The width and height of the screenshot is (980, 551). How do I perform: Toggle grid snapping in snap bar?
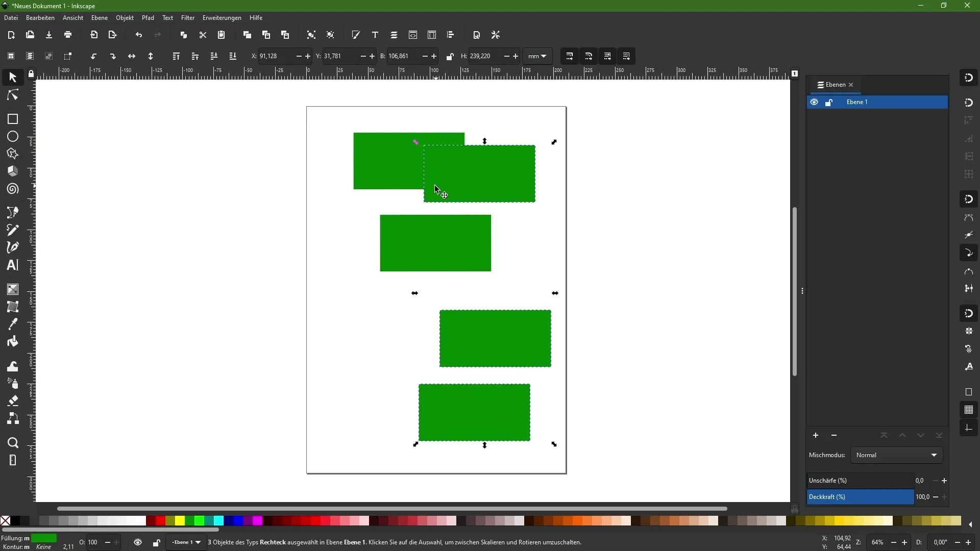[969, 410]
